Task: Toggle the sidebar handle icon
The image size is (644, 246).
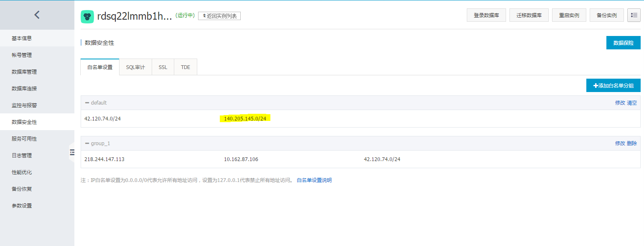Action: [x=72, y=152]
